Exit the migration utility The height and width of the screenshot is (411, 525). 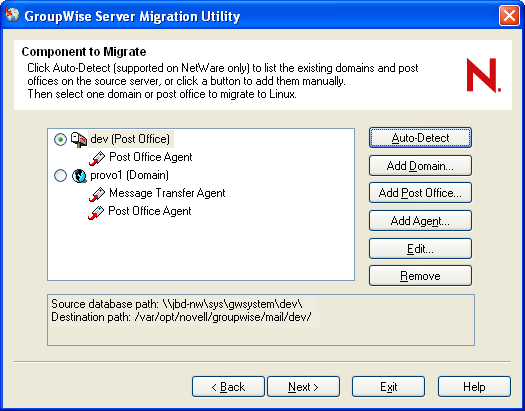(x=388, y=387)
